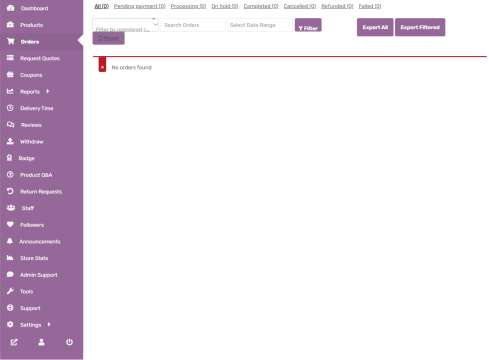
Task: Click the Orders shopping cart icon
Action: [x=11, y=41]
